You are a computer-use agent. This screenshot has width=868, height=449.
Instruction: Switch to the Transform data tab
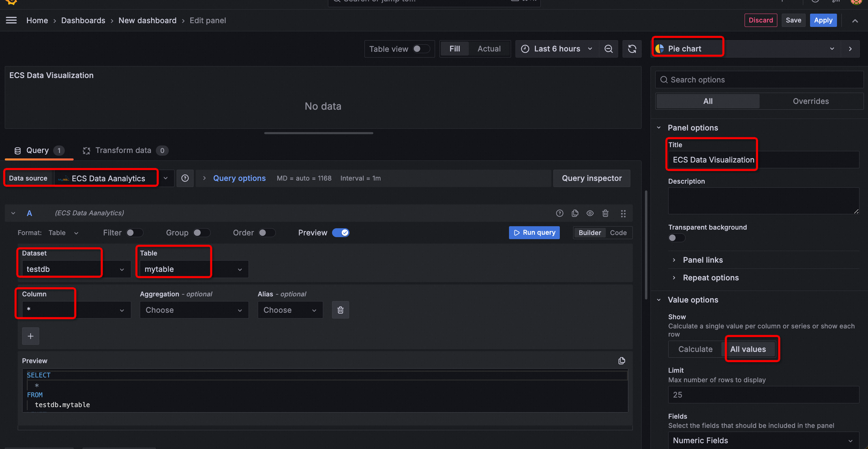coord(125,151)
